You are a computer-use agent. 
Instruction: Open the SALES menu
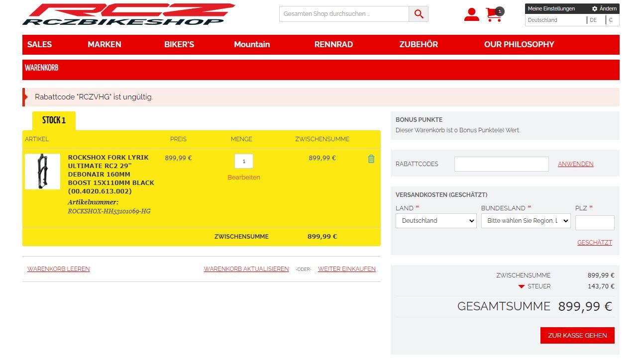point(39,44)
